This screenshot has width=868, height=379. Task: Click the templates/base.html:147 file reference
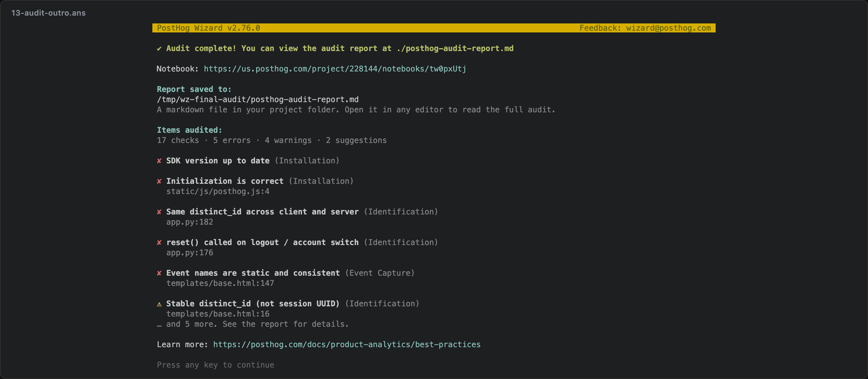click(x=220, y=283)
